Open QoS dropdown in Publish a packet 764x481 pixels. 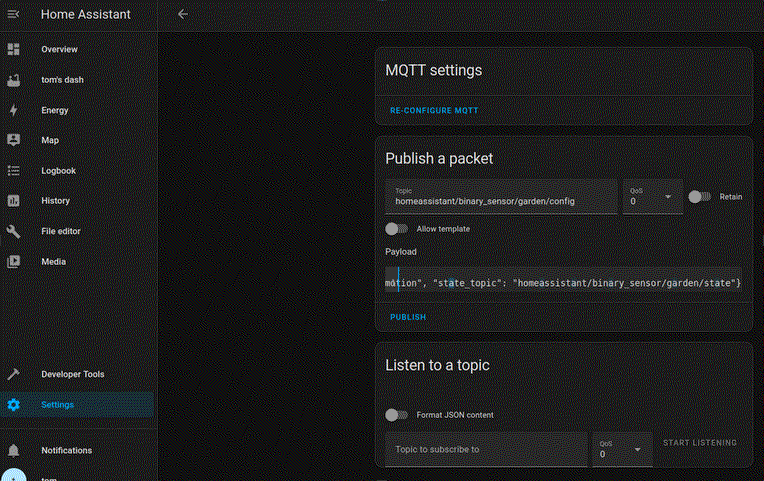(x=651, y=196)
